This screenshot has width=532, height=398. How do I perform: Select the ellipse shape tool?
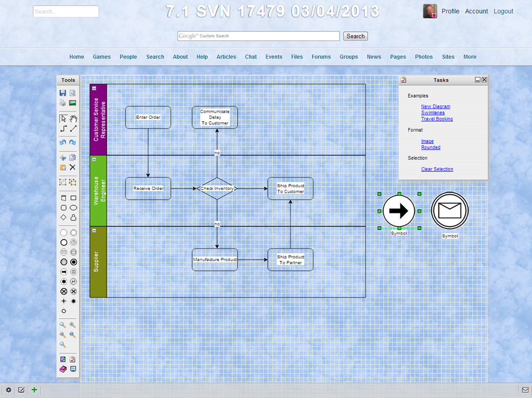[x=73, y=208]
